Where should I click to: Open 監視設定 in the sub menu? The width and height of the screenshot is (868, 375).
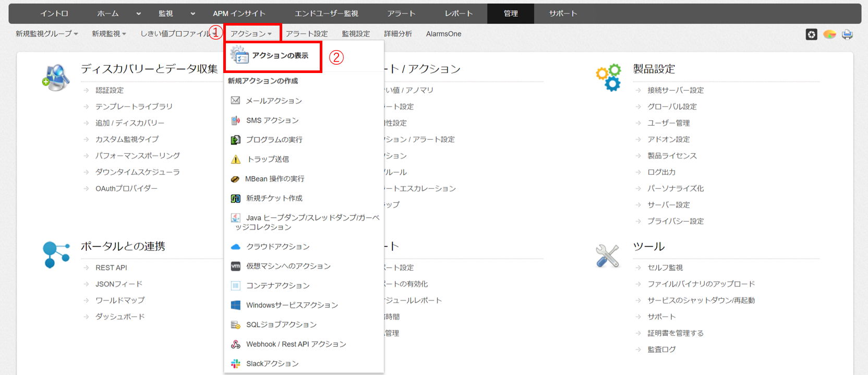(x=356, y=34)
